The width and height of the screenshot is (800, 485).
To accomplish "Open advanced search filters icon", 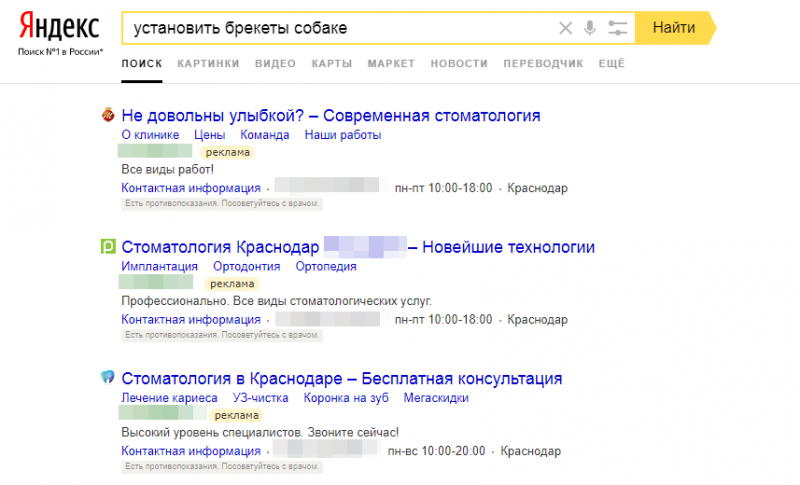I will point(617,28).
